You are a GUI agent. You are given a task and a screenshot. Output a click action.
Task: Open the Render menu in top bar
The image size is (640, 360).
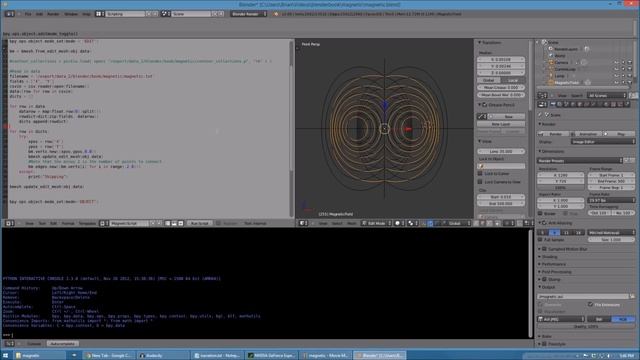[53, 14]
